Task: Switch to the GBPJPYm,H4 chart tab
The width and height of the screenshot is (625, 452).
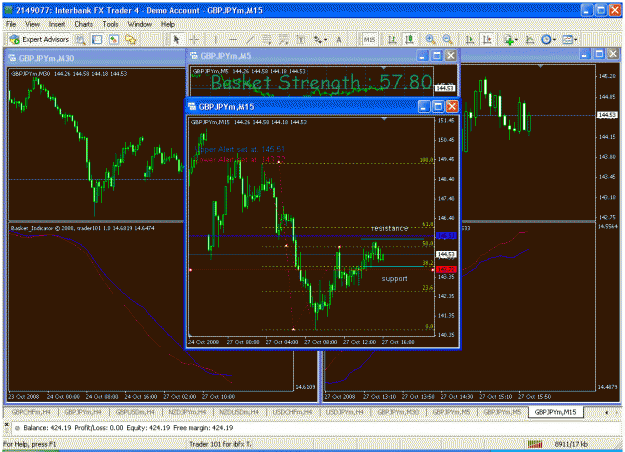Action: [83, 412]
